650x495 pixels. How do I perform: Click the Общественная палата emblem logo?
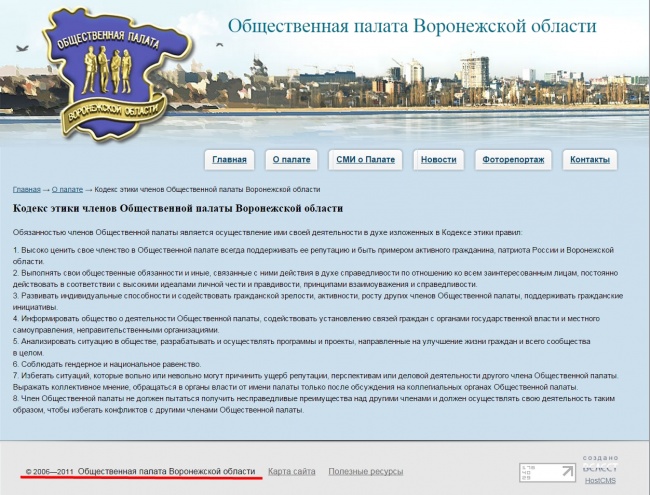(117, 74)
